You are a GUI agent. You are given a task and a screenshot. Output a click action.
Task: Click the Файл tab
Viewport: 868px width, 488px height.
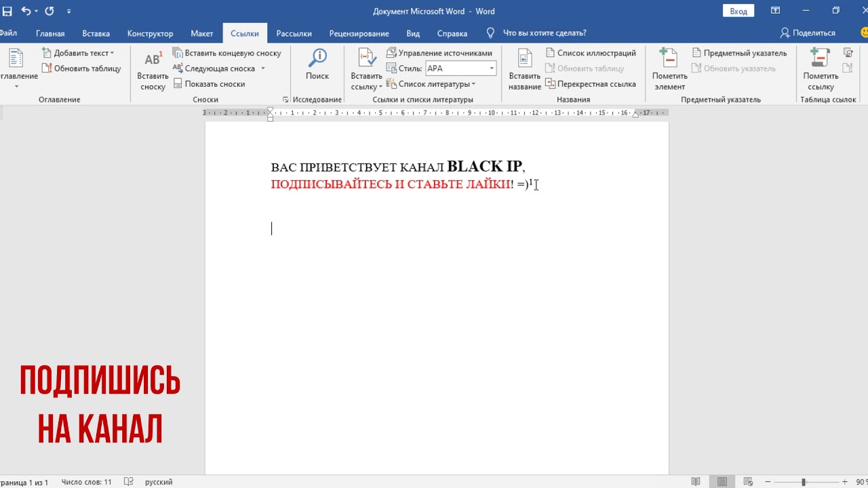[x=8, y=33]
